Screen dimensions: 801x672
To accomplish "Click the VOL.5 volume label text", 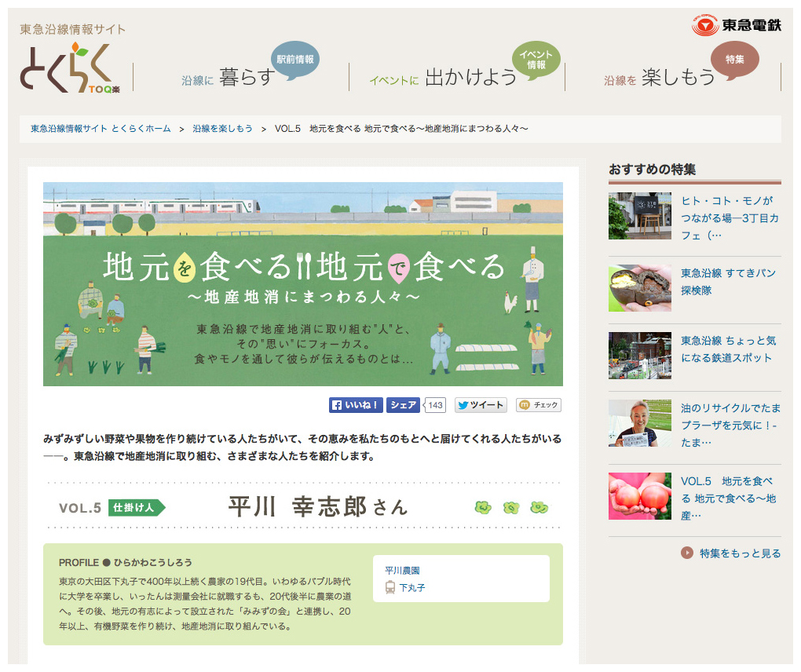I will coord(80,508).
